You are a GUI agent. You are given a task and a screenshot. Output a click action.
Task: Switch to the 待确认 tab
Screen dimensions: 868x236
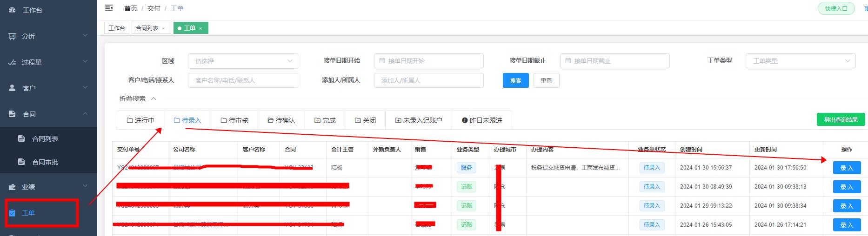pyautogui.click(x=281, y=120)
